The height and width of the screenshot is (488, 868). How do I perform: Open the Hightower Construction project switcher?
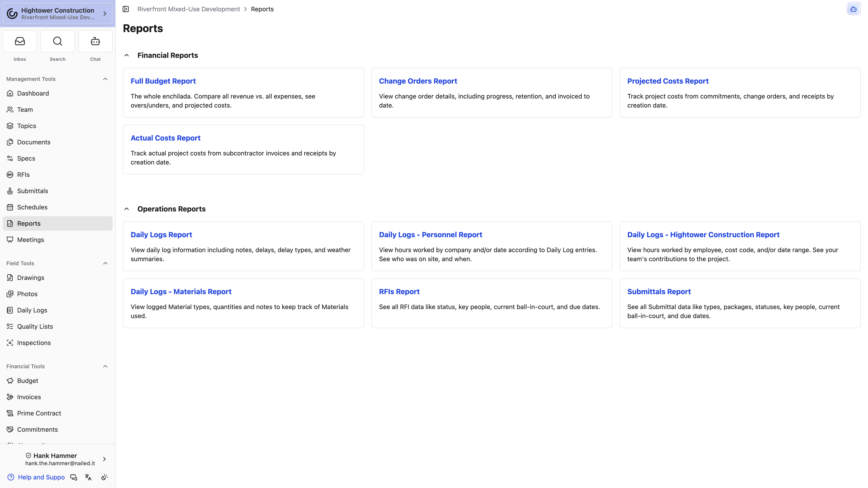point(58,14)
